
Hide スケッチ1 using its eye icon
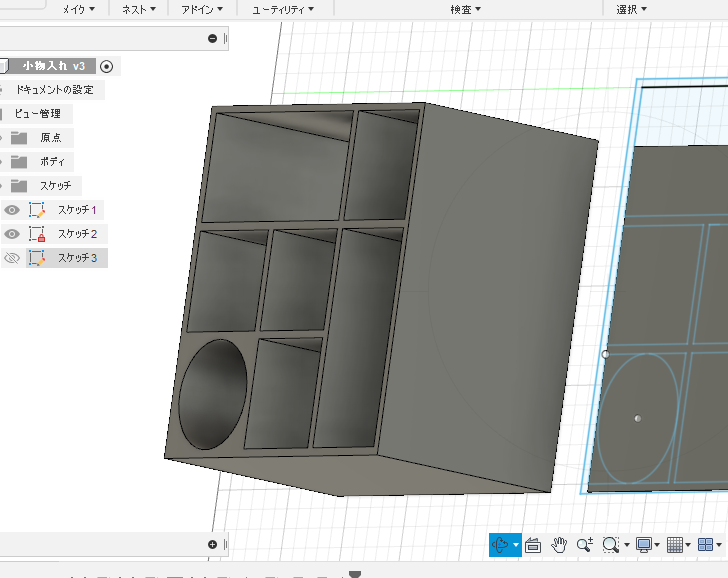point(12,210)
